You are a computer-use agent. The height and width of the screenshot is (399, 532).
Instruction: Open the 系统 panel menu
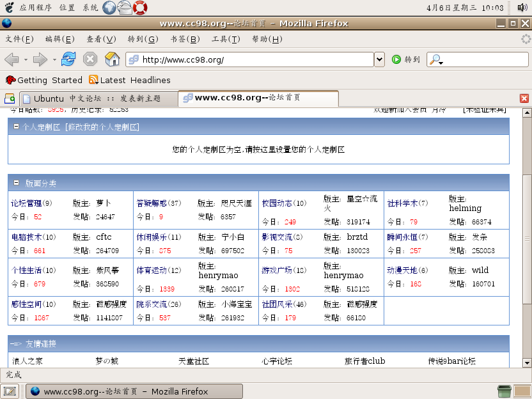coord(91,8)
